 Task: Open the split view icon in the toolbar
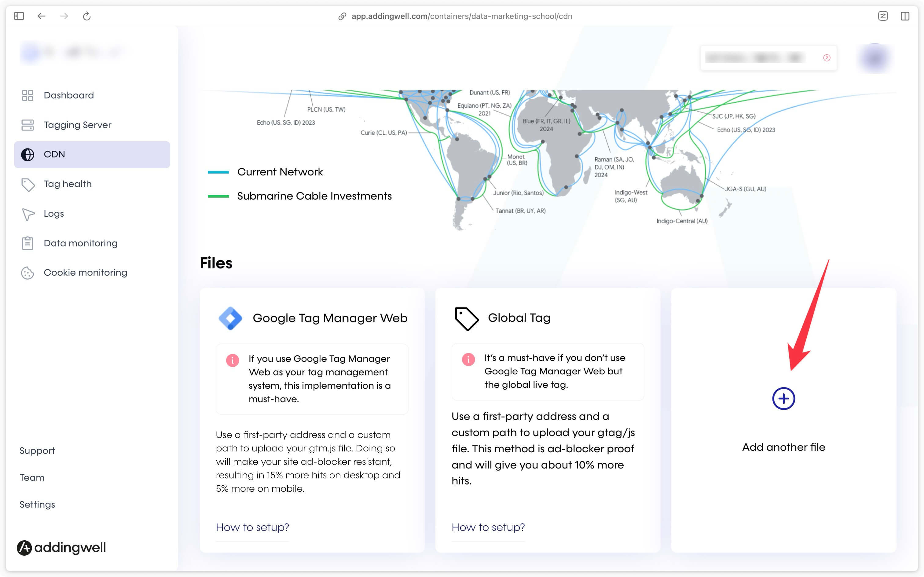click(905, 16)
